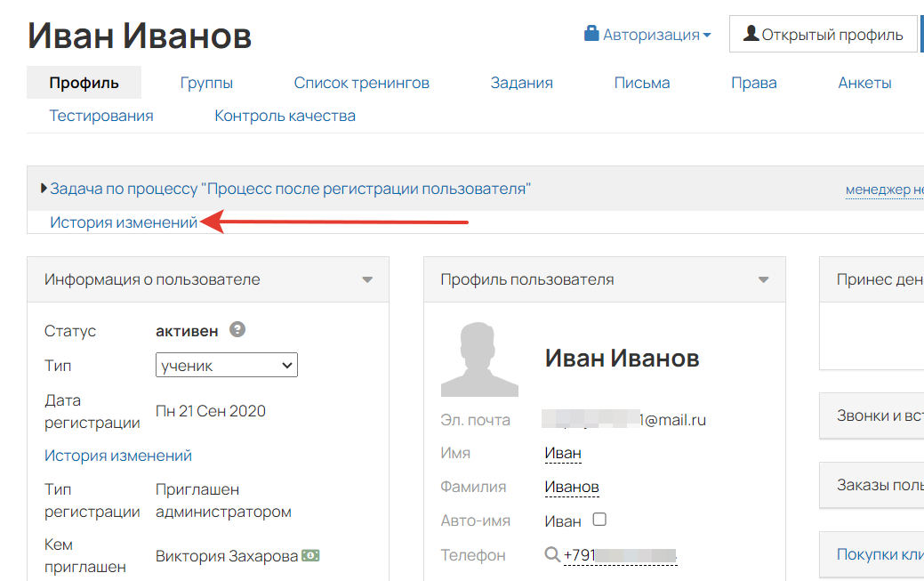Open the Тип dropdown showing ученик
Viewport: 924px width, 581px height.
click(226, 365)
